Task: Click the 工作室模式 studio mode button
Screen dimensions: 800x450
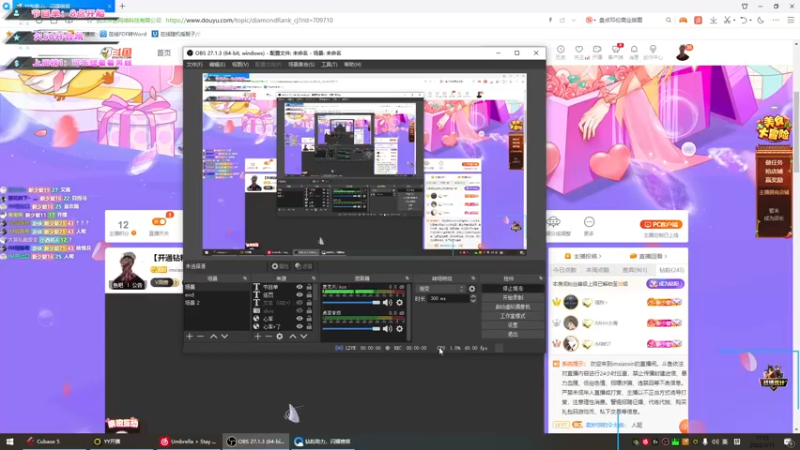Action: [513, 316]
